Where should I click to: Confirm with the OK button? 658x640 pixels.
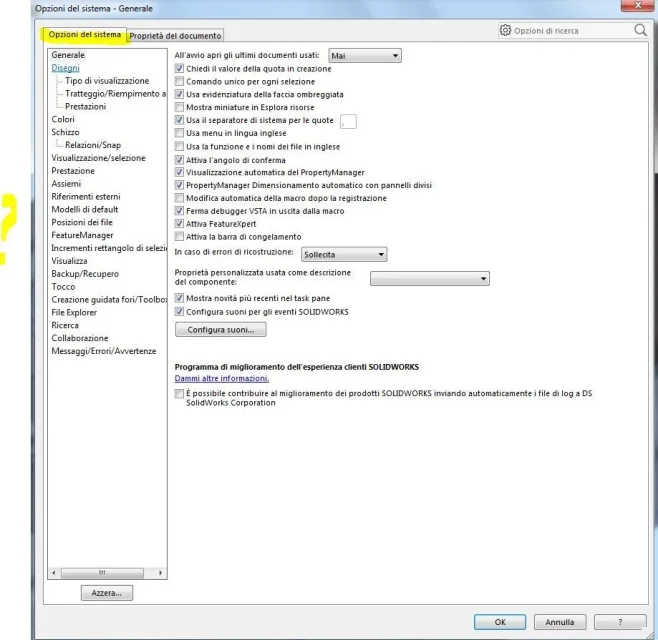[500, 622]
